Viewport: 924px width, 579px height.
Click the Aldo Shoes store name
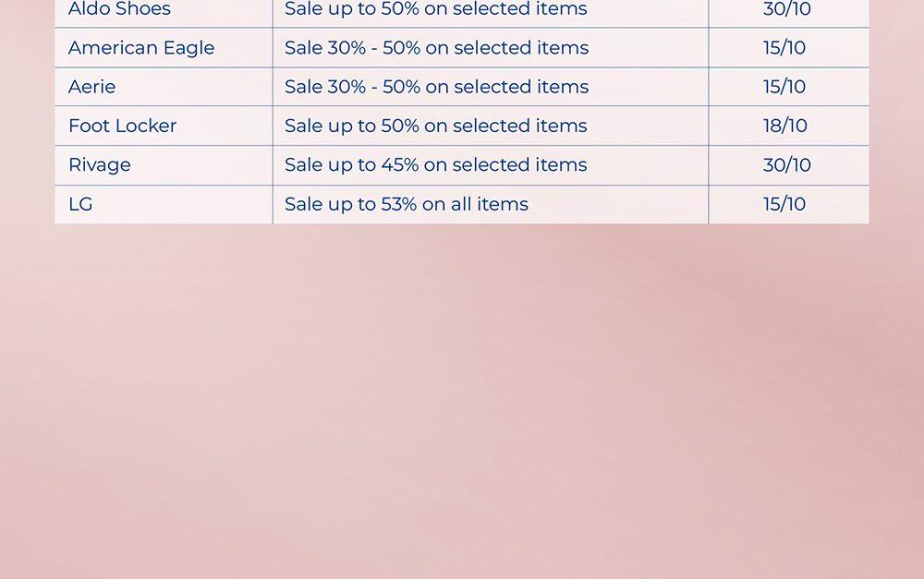pos(119,9)
